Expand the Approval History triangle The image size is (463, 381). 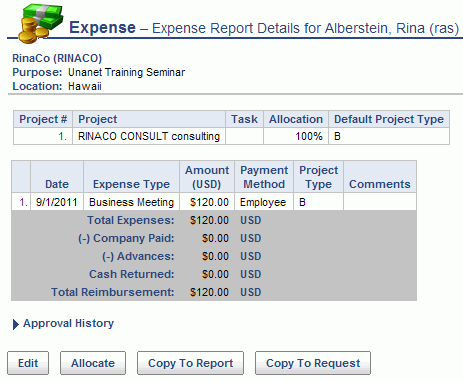pos(16,324)
